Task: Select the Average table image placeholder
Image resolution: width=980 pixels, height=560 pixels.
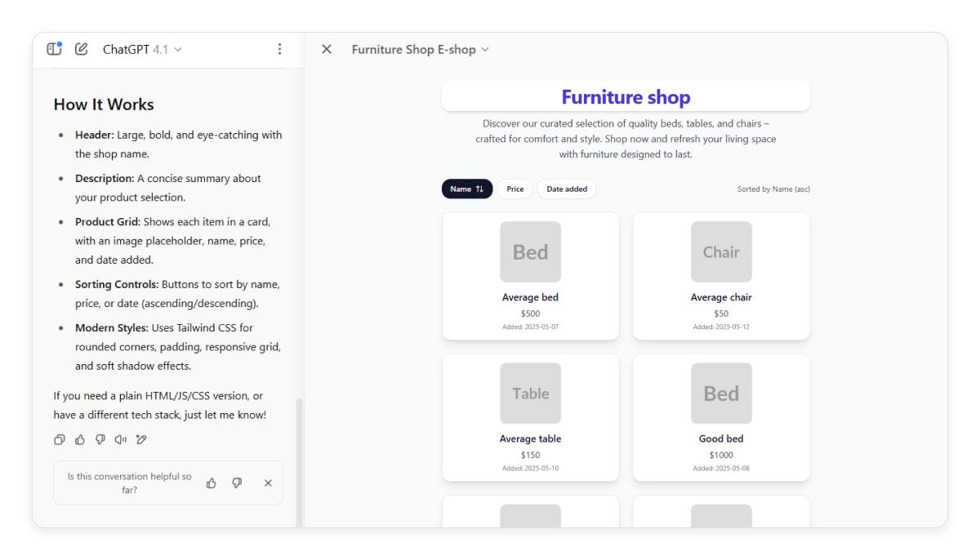Action: 531,393
